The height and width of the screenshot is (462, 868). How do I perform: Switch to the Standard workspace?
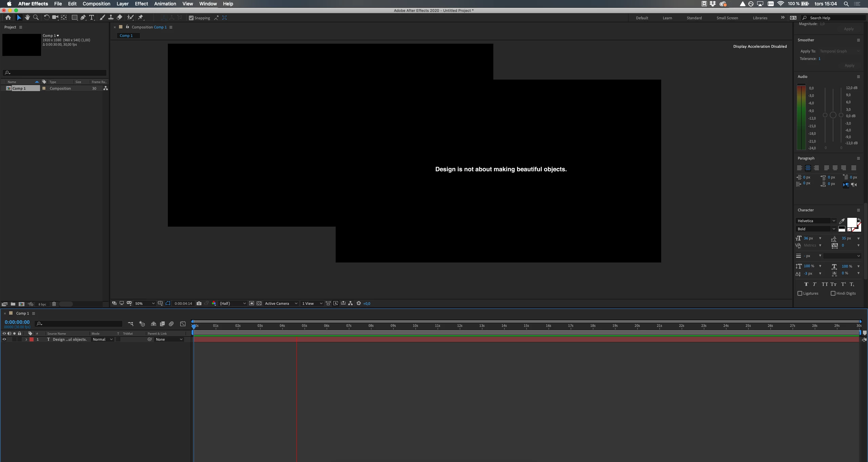[694, 18]
